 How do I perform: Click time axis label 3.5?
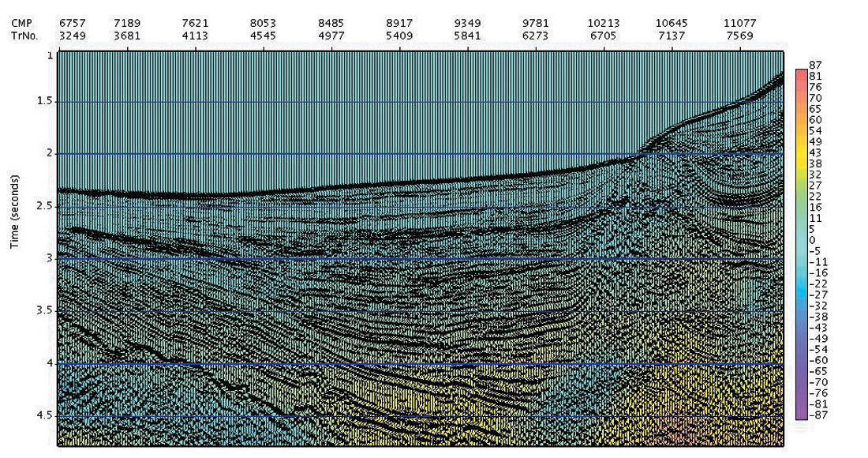(x=47, y=310)
